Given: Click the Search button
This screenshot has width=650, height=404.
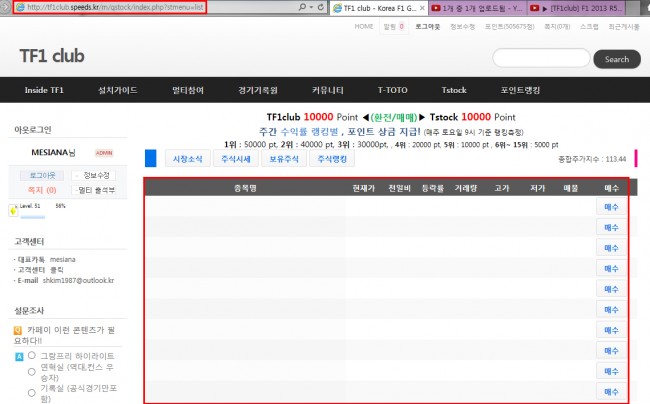Looking at the screenshot, I should (617, 59).
